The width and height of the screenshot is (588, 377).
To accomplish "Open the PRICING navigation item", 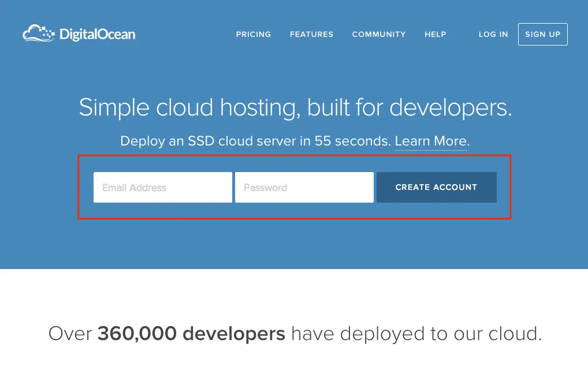I will pos(253,34).
